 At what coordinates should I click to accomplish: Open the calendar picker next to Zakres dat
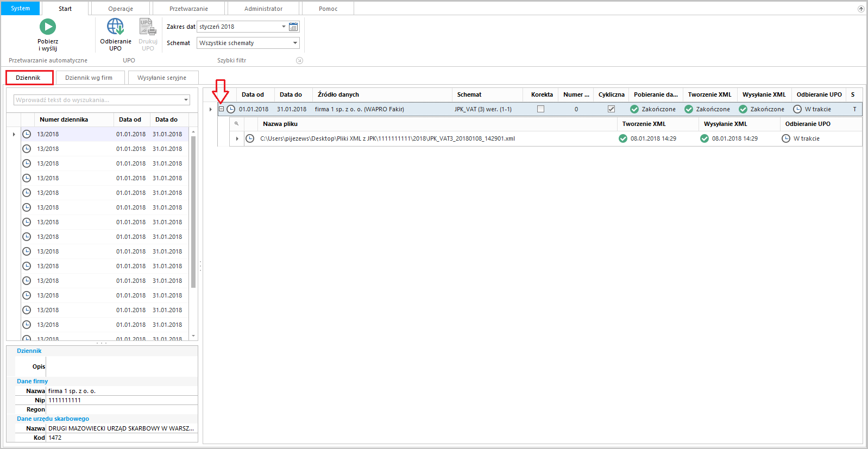(293, 27)
